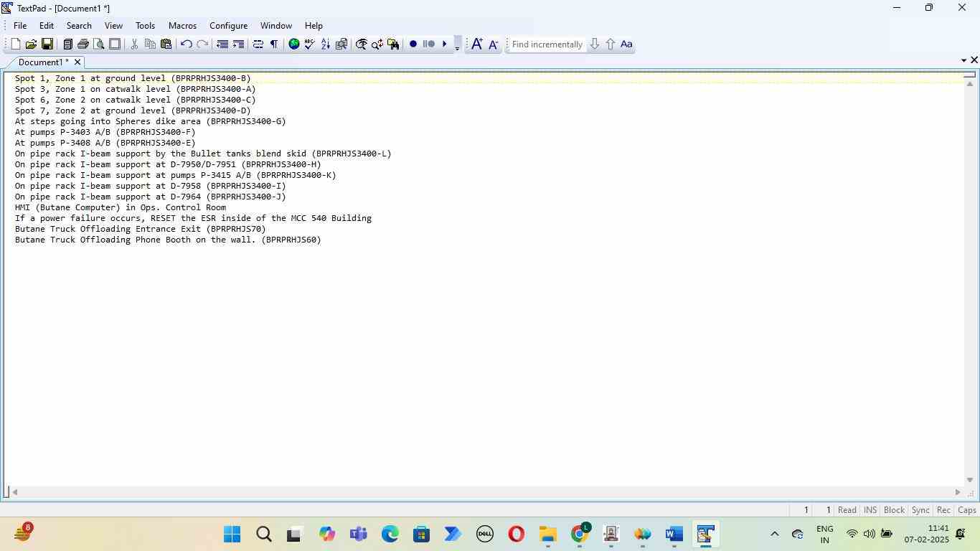Indent the selected block icon
Viewport: 980px width, 551px height.
[238, 44]
